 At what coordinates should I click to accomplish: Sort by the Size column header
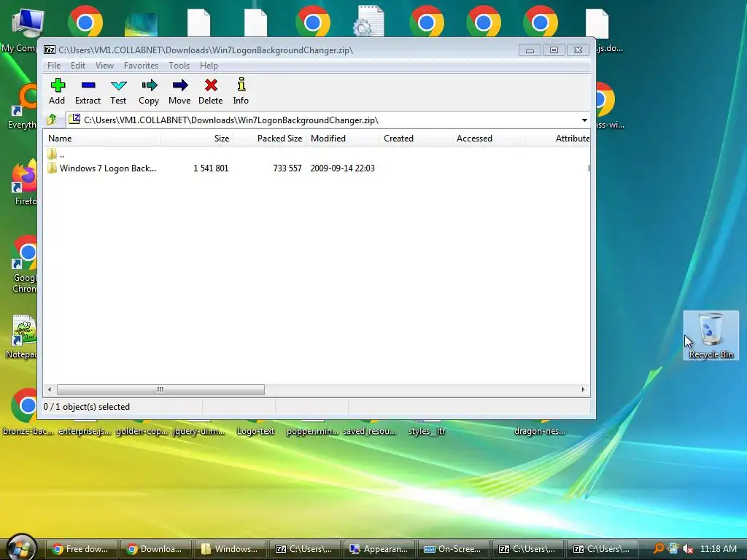click(x=197, y=139)
